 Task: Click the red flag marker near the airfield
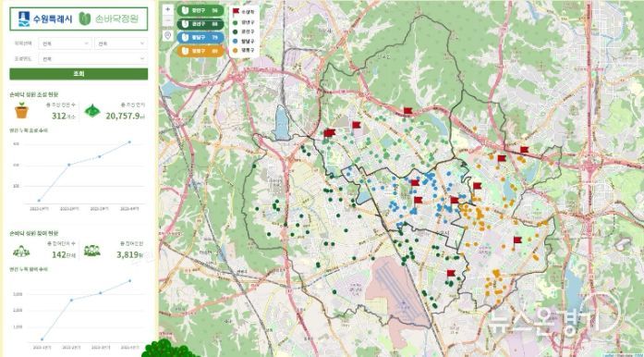451,274
